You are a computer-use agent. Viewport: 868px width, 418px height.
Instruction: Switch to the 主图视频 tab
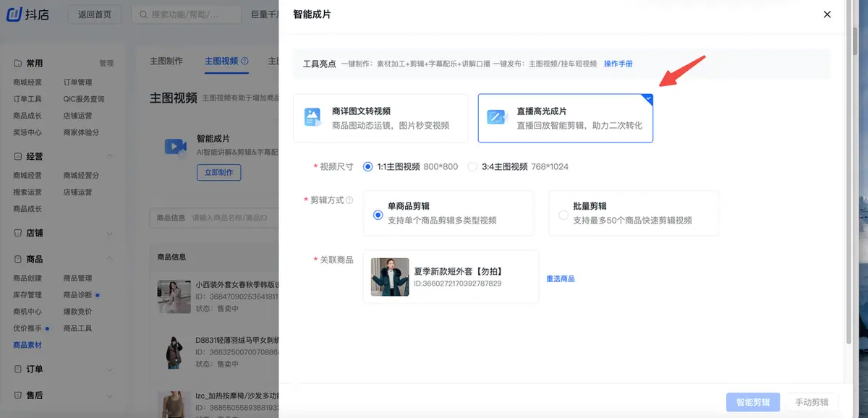click(221, 61)
